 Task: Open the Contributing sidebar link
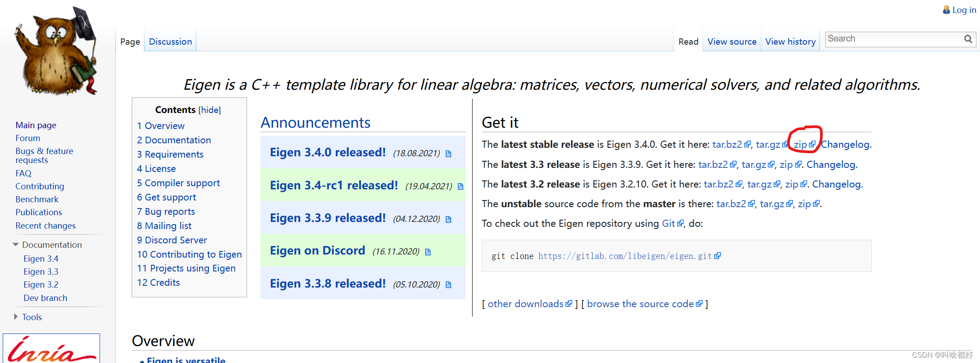click(40, 186)
